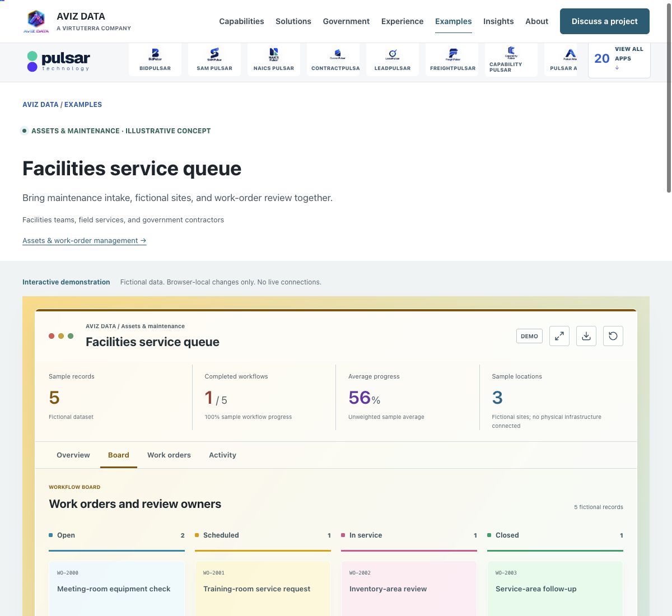Click the Facilities service queue page heading

[x=132, y=169]
